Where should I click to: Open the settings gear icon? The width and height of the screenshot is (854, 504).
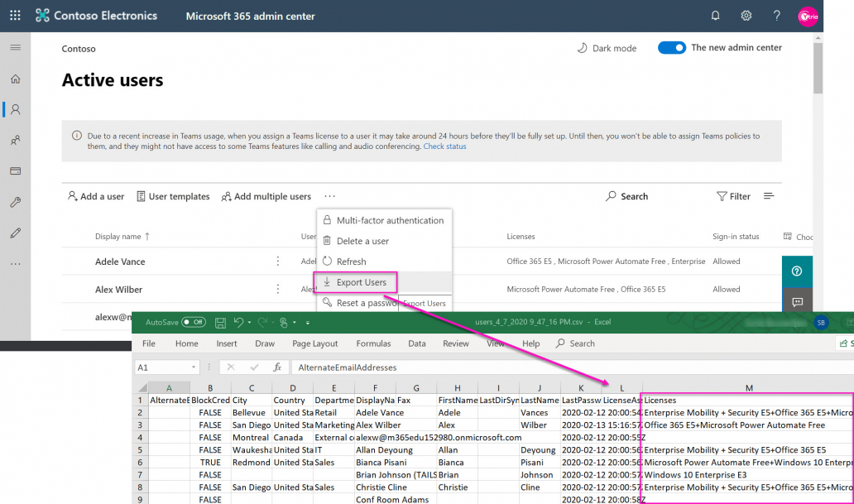(x=746, y=16)
